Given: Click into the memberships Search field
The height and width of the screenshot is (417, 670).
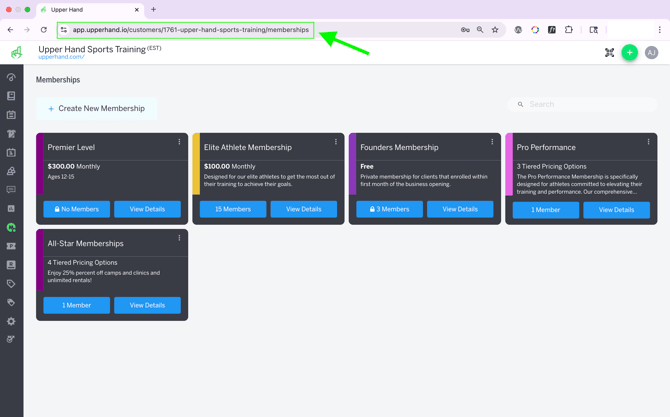Looking at the screenshot, I should pos(585,104).
